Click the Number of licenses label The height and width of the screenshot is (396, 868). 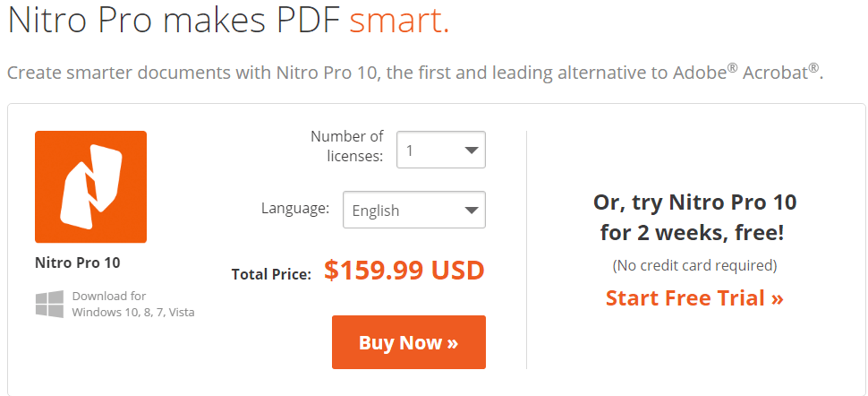coord(346,146)
